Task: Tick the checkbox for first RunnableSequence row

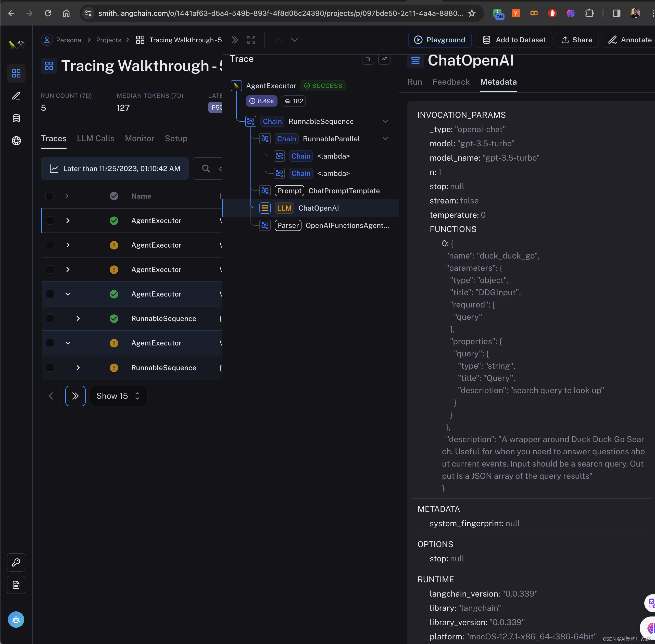Action: point(50,319)
